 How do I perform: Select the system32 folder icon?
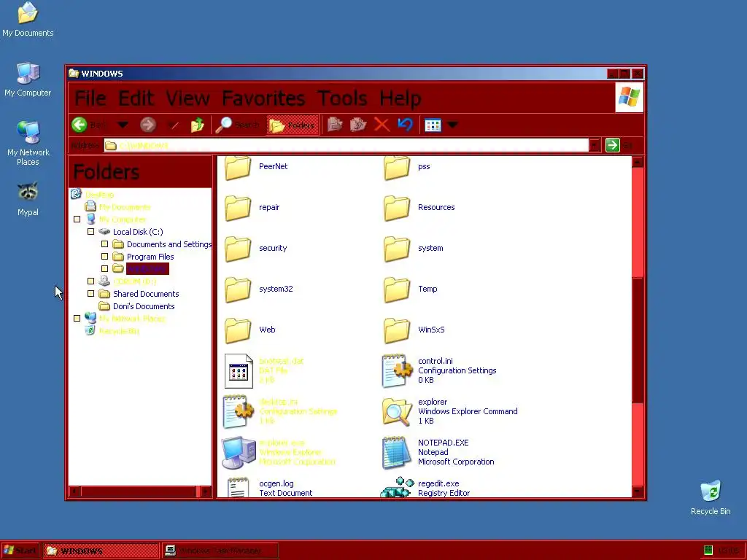[x=238, y=290]
